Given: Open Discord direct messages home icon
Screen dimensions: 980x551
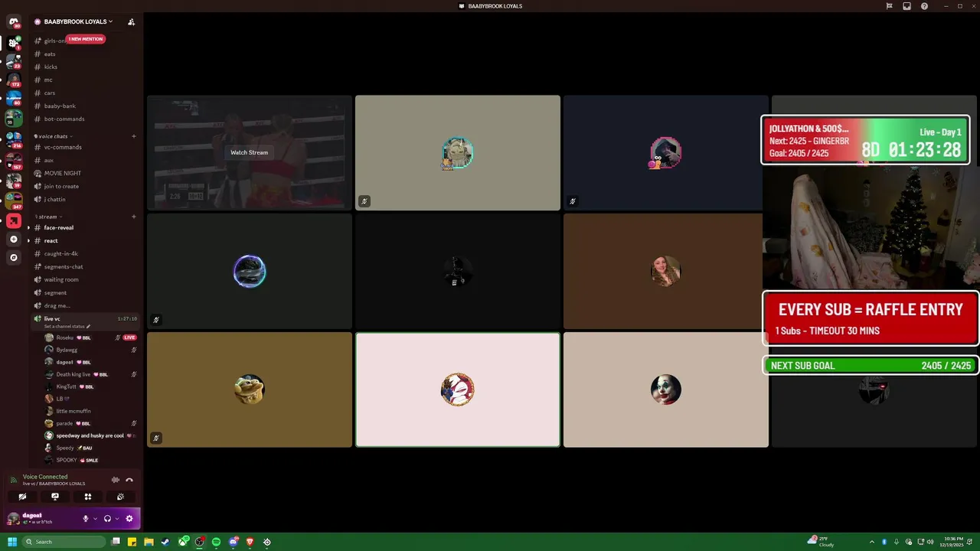Looking at the screenshot, I should click(x=14, y=22).
